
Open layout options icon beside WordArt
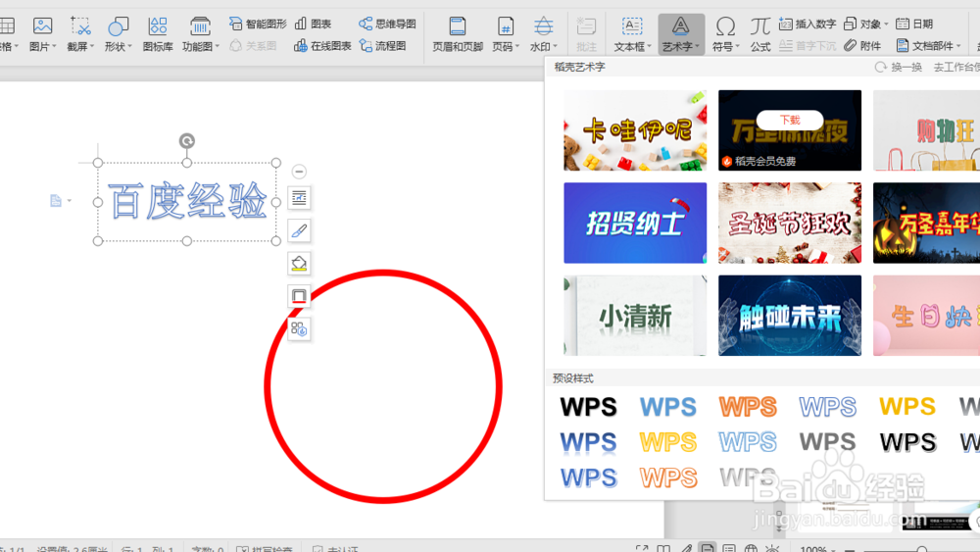(x=299, y=198)
